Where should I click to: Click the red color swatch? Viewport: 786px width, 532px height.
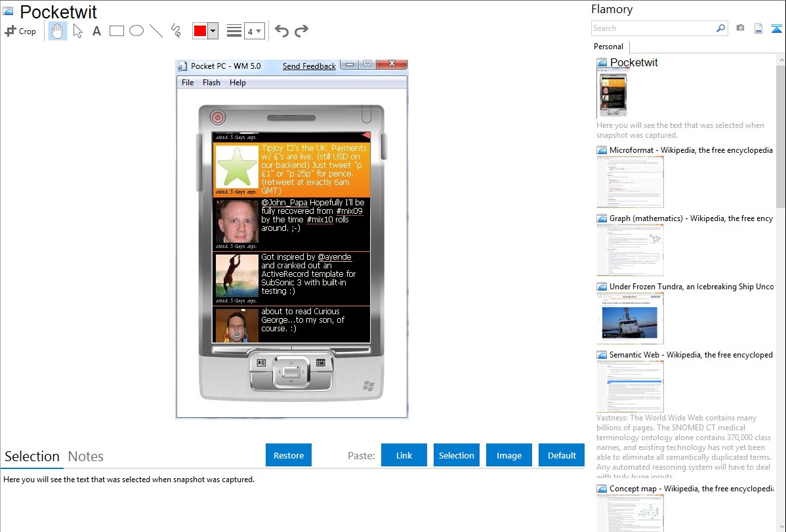[200, 31]
